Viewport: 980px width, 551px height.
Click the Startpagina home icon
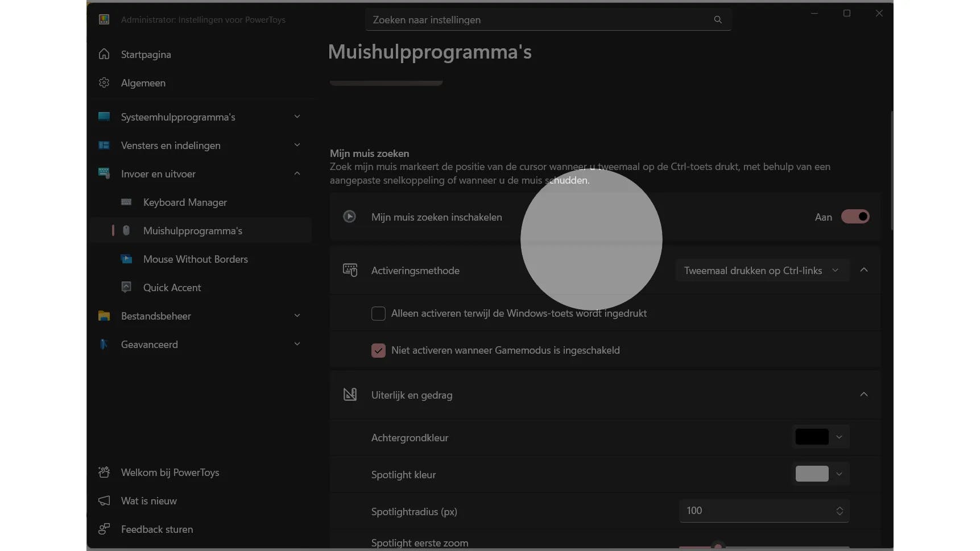[104, 54]
